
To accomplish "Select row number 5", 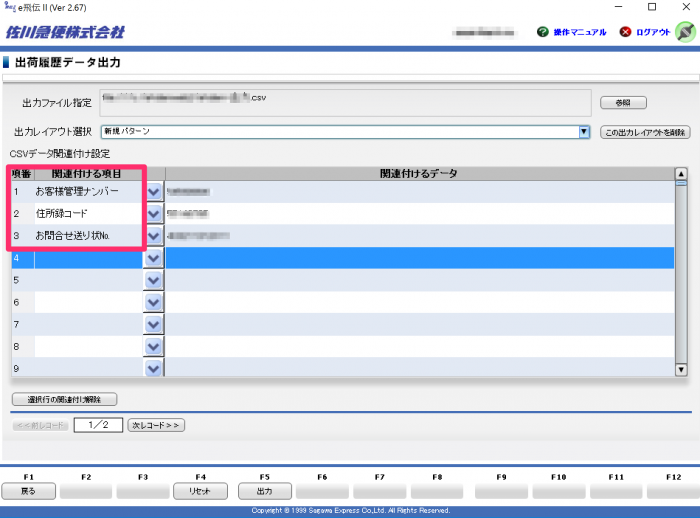I will (17, 280).
